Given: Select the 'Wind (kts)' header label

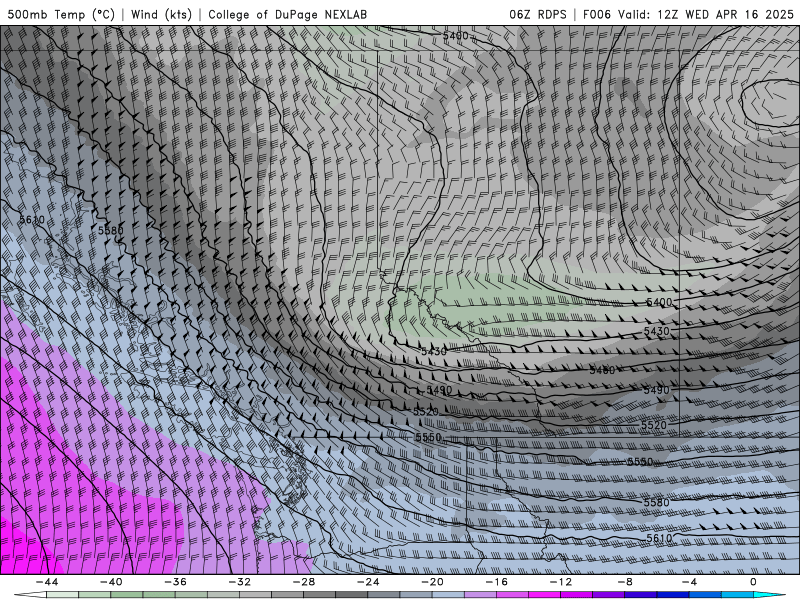Looking at the screenshot, I should coord(161,14).
